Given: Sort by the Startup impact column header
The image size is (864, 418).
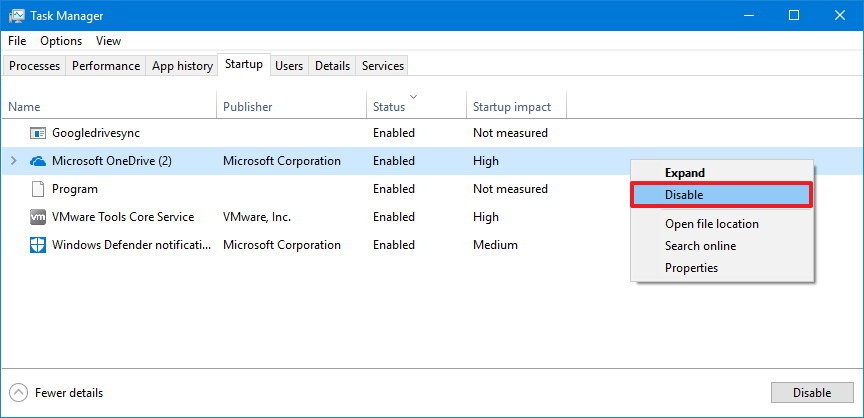Looking at the screenshot, I should (x=516, y=105).
